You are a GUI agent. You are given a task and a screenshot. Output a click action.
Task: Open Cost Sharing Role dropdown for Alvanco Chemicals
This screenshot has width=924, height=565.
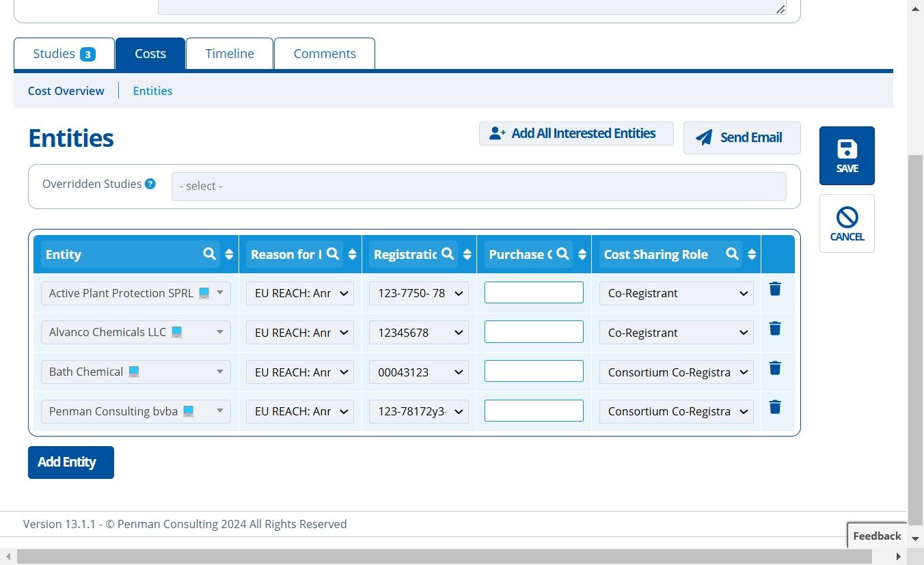[677, 332]
